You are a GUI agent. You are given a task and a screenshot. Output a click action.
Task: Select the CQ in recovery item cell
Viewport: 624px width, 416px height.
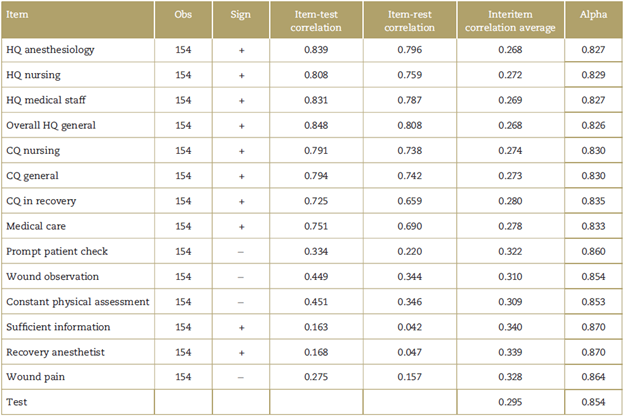coord(41,201)
